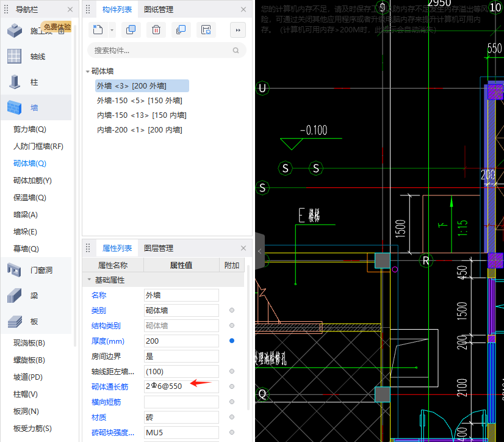Screen dimensions: 504x442
Task: Select 柱帽(V) in navigation
Action: tap(26, 394)
